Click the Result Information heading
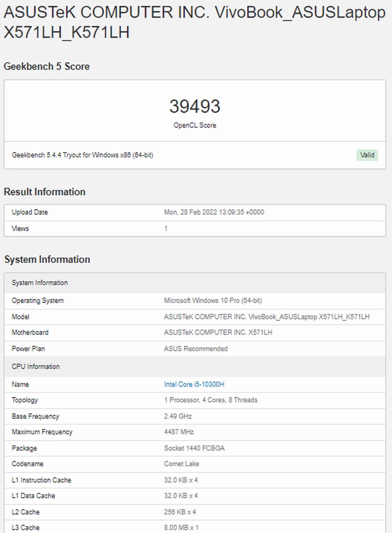This screenshot has height=533, width=392. (x=44, y=192)
